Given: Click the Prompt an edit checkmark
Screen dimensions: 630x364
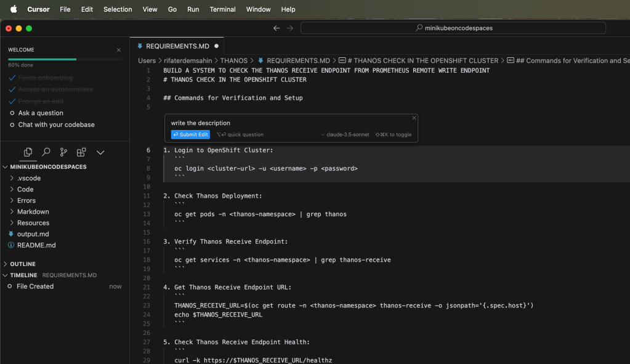Looking at the screenshot, I should point(12,101).
